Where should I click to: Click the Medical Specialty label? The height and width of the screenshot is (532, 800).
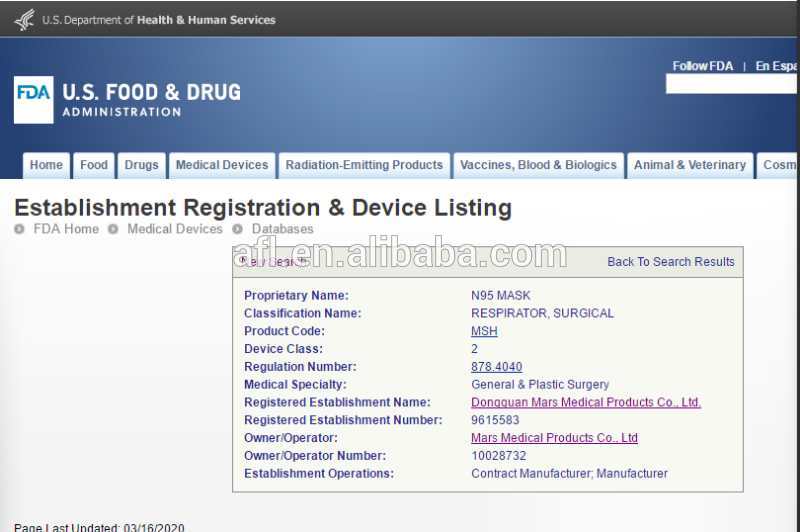pyautogui.click(x=295, y=385)
